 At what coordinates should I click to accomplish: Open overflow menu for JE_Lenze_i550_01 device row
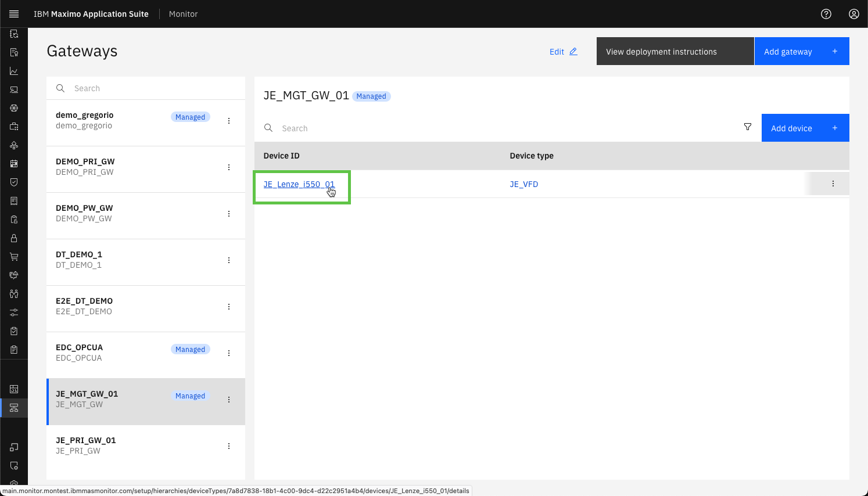click(833, 184)
